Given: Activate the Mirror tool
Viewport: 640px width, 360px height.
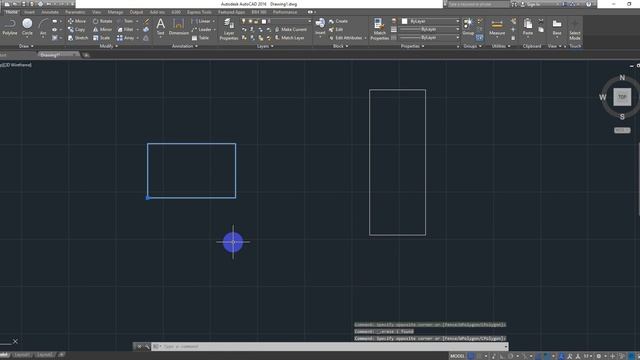Looking at the screenshot, I should 102,29.
